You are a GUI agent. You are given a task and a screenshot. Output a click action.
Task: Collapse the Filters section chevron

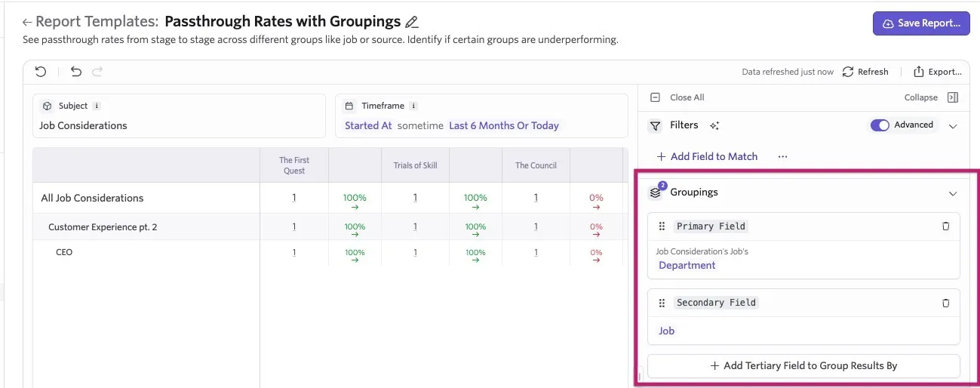tap(952, 126)
